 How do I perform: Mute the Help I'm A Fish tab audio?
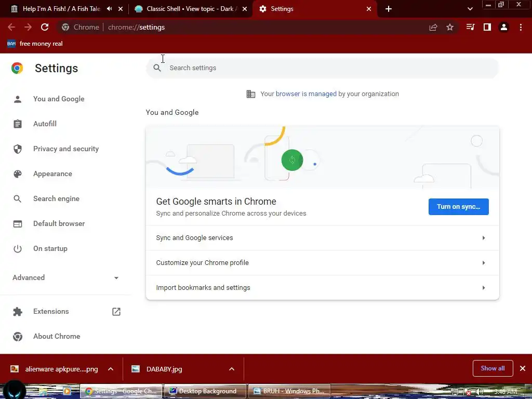click(x=109, y=9)
